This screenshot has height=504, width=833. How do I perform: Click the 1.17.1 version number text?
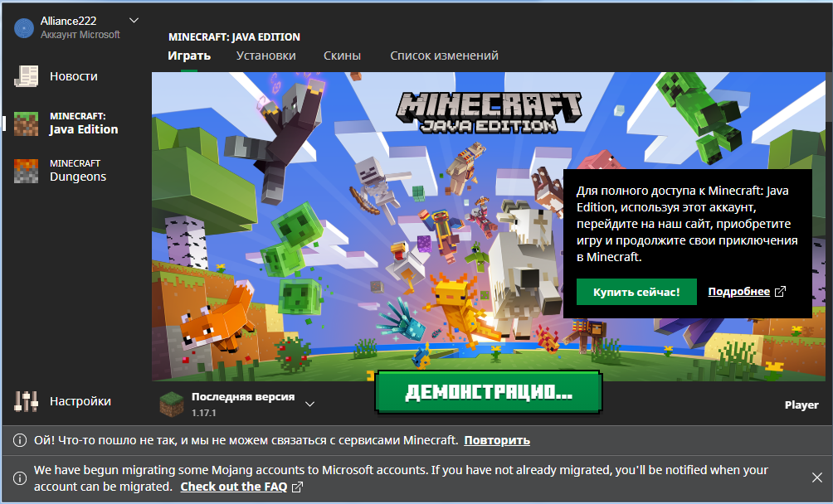tap(204, 413)
